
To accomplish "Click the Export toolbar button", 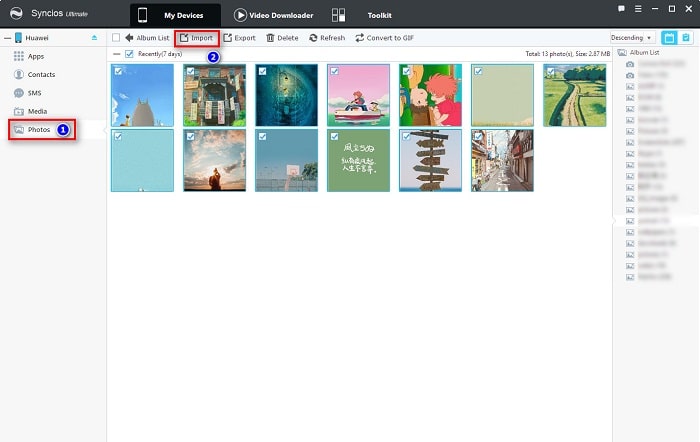I will click(x=239, y=38).
